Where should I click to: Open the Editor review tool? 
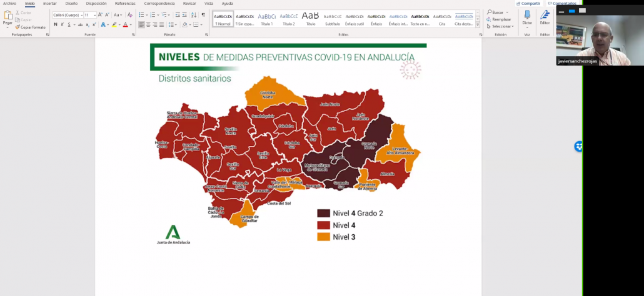point(545,17)
